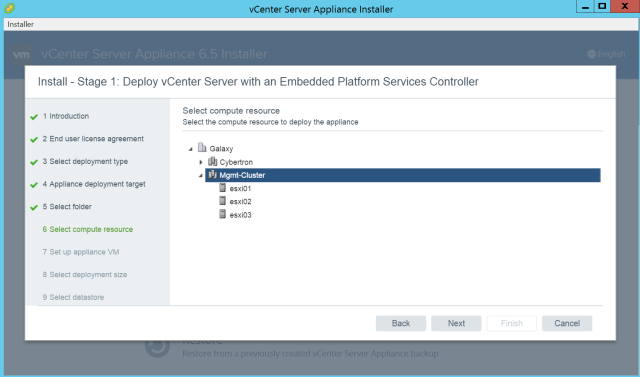Click the Finish button
Image resolution: width=640 pixels, height=377 pixels.
click(x=511, y=323)
